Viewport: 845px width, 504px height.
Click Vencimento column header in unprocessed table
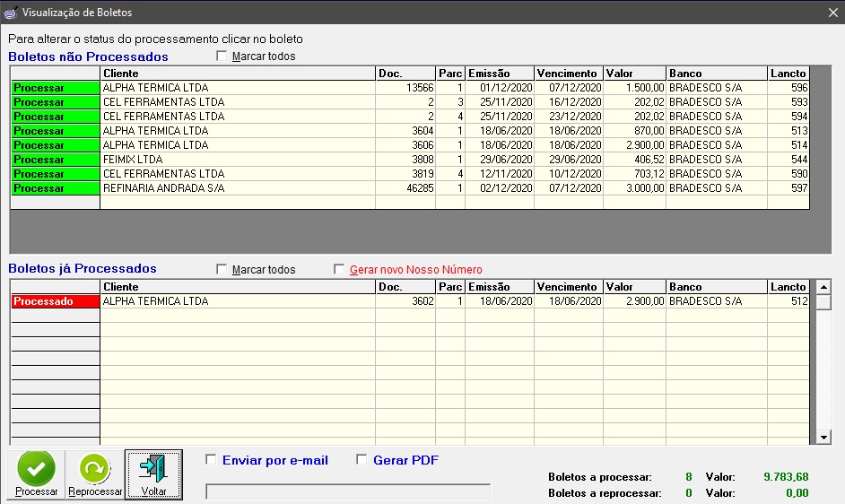coord(568,74)
